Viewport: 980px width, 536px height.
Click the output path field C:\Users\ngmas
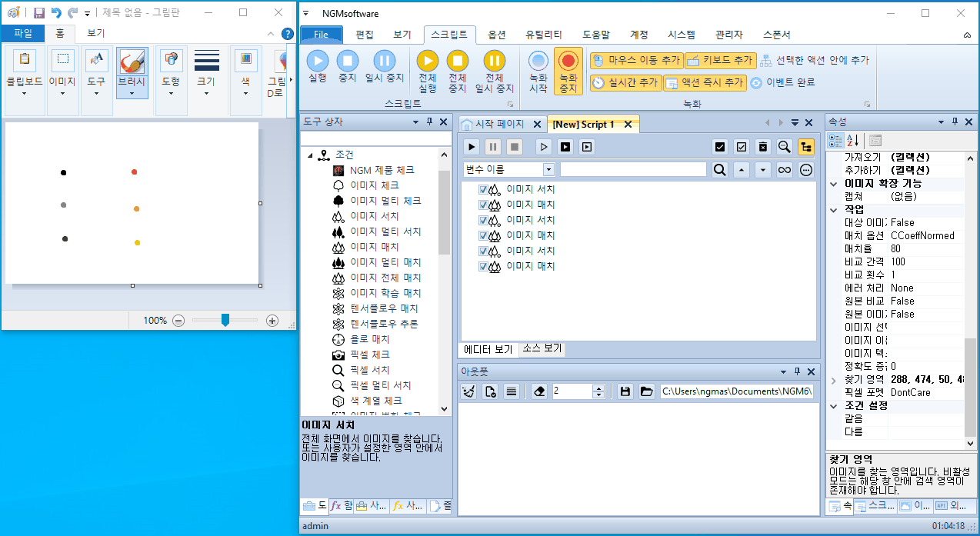point(737,391)
